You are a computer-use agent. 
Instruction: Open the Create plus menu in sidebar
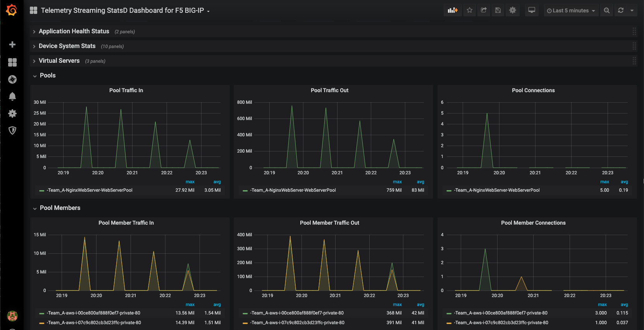point(12,45)
